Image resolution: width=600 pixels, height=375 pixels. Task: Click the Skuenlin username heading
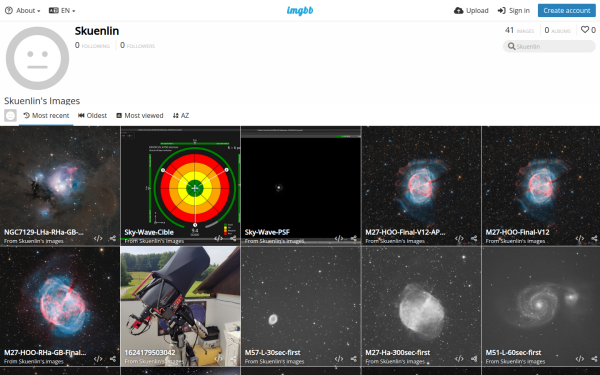[x=97, y=31]
